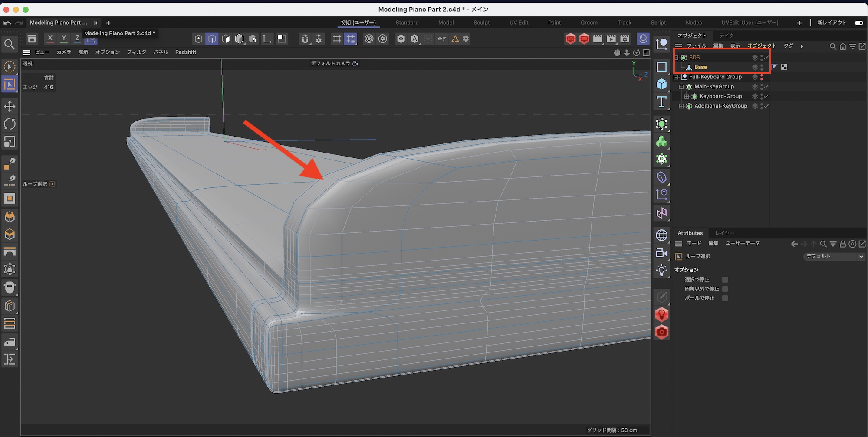Open the Redshift viewport menu
The height and width of the screenshot is (437, 868).
[x=186, y=52]
